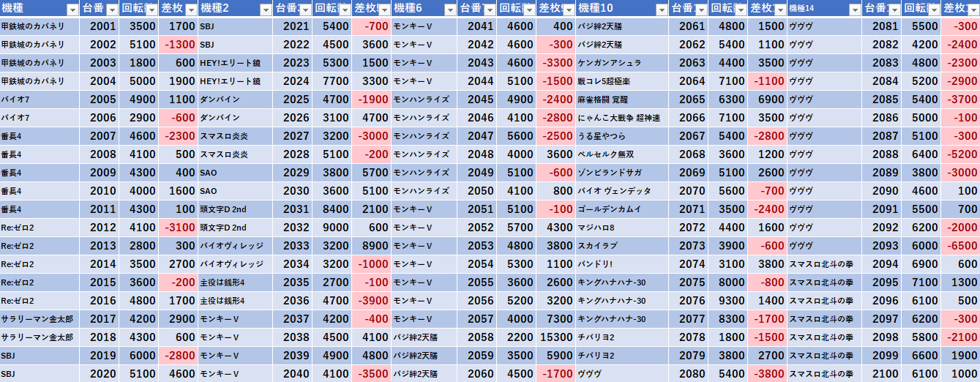Select the バンドリ! cell
The image size is (980, 382).
coord(623,264)
